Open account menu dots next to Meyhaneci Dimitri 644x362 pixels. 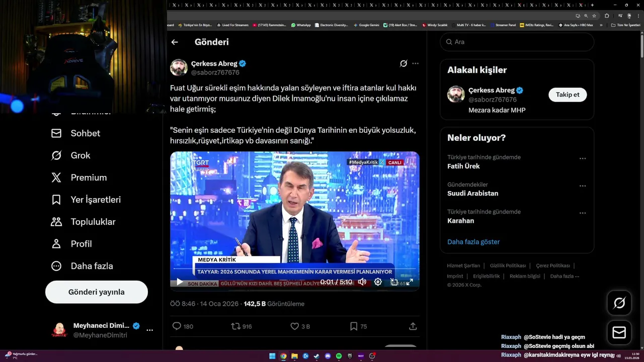pos(149,330)
